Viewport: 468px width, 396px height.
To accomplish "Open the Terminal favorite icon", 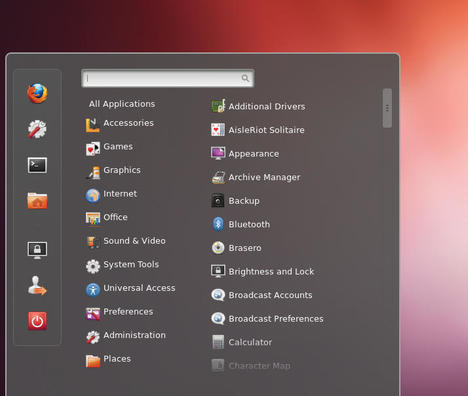I will 37,165.
